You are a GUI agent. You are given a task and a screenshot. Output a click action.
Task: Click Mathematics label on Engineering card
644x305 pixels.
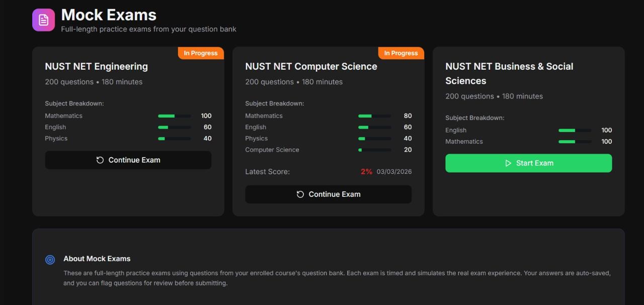click(x=63, y=116)
